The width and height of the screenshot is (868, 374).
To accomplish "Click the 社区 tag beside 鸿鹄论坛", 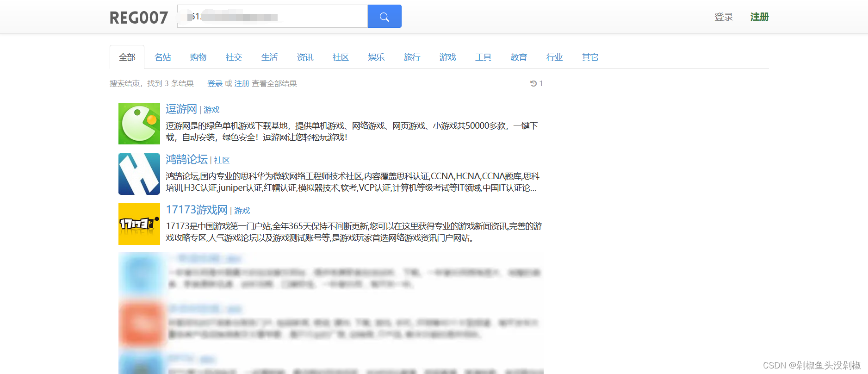I will point(222,160).
